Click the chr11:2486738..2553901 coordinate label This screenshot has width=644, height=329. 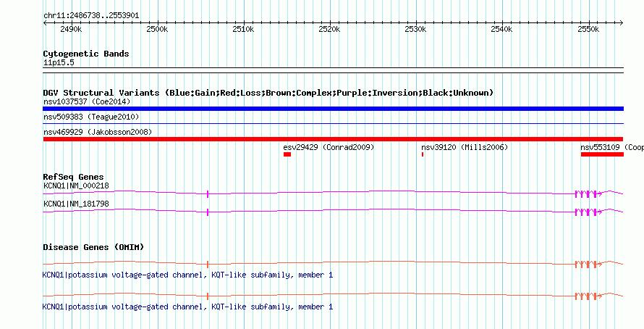(91, 16)
